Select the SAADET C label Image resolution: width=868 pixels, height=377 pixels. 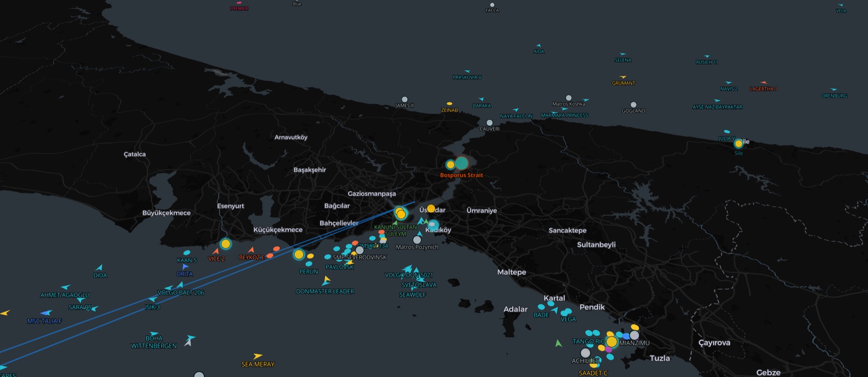593,373
